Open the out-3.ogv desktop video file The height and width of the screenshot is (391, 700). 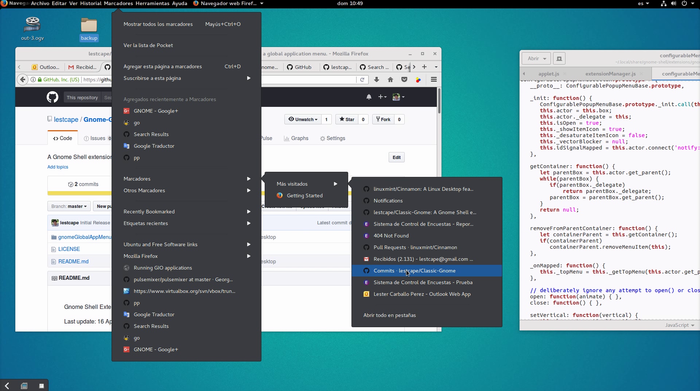pyautogui.click(x=32, y=28)
